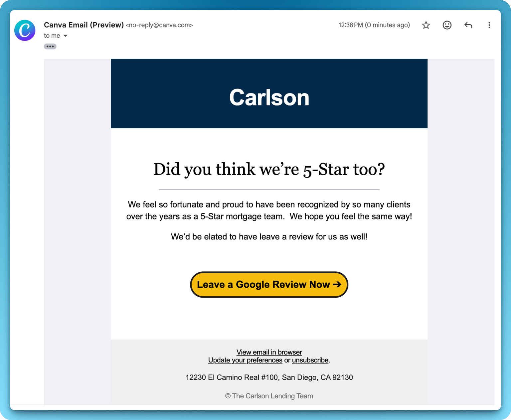The image size is (511, 420).
Task: Click headline 'Did you think we're 5-Star too?'
Action: pos(269,169)
